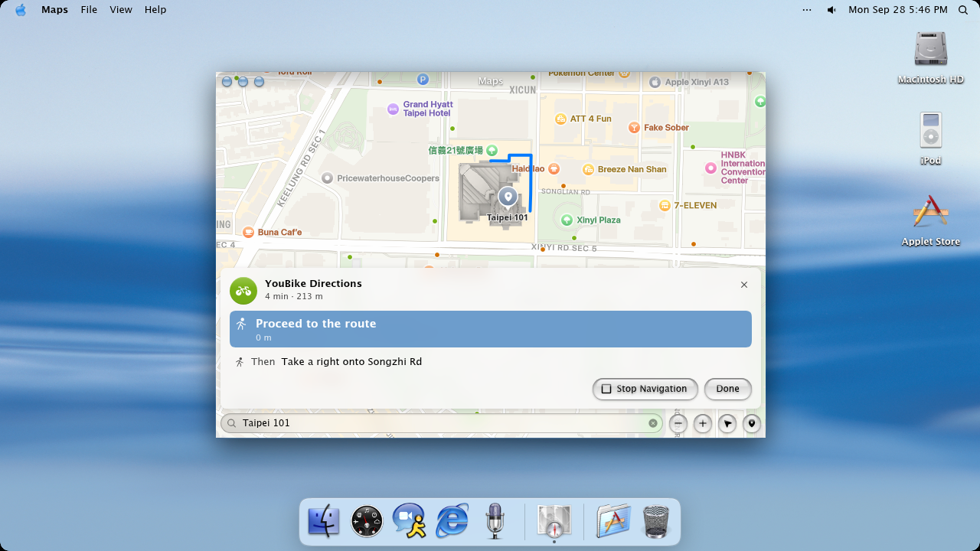Open the Trash in the dock
This screenshot has height=551, width=980.
pos(656,522)
